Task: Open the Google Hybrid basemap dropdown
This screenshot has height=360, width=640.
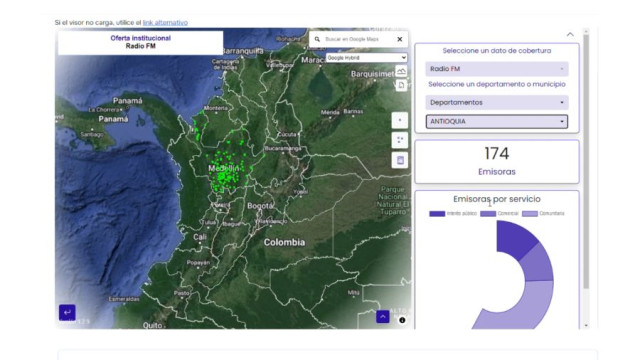Action: [367, 58]
